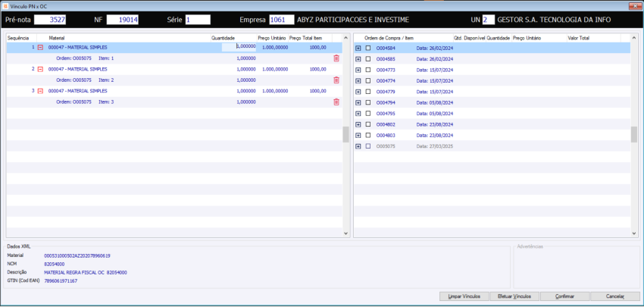Click the purchase orders list scrollbar thumb
The image size is (644, 307).
coord(634,134)
